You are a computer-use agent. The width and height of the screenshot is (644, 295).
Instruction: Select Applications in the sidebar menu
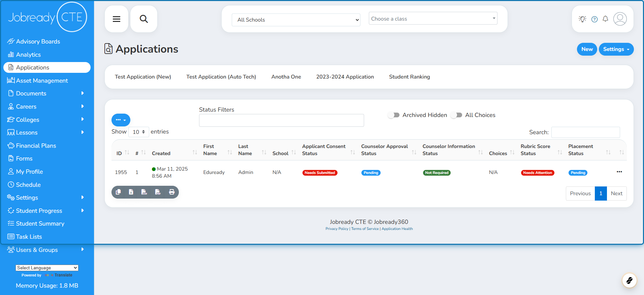pyautogui.click(x=47, y=67)
